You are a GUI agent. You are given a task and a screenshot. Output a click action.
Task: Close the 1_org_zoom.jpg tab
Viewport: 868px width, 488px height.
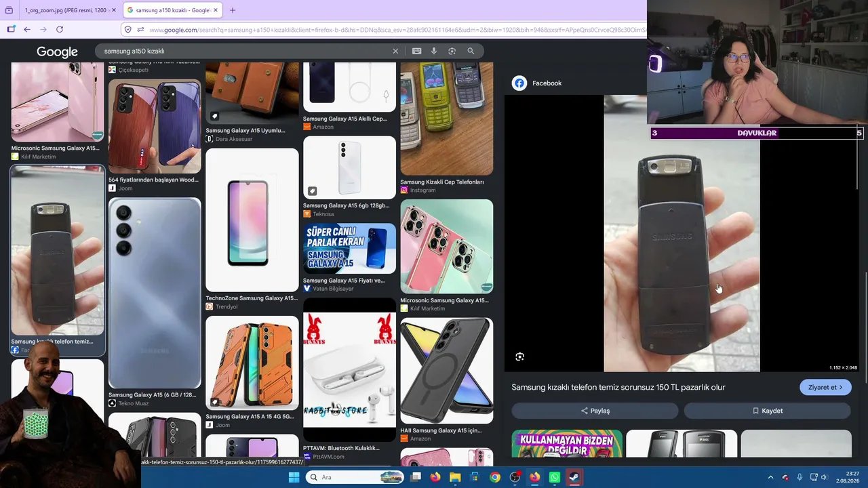pos(113,10)
